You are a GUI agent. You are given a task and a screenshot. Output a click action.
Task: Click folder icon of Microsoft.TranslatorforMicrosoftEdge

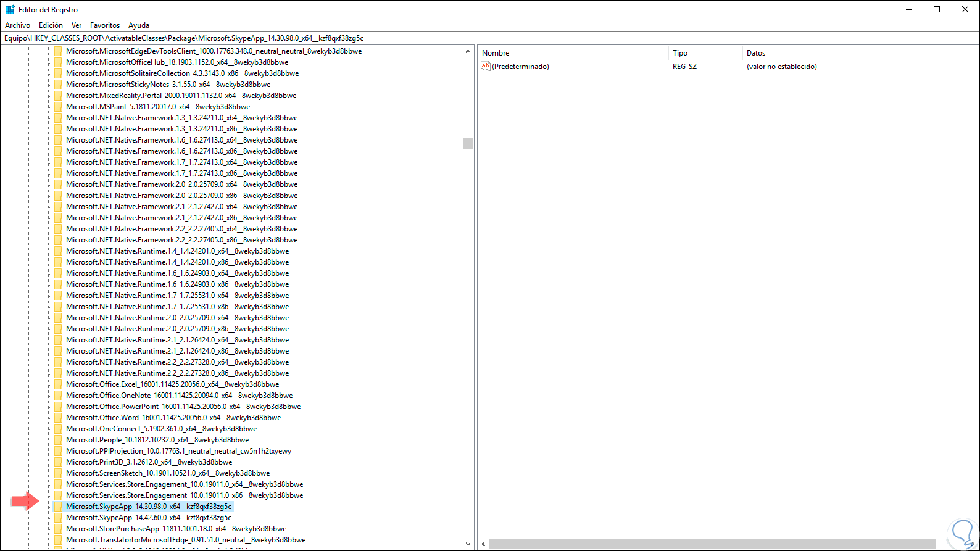(x=58, y=540)
